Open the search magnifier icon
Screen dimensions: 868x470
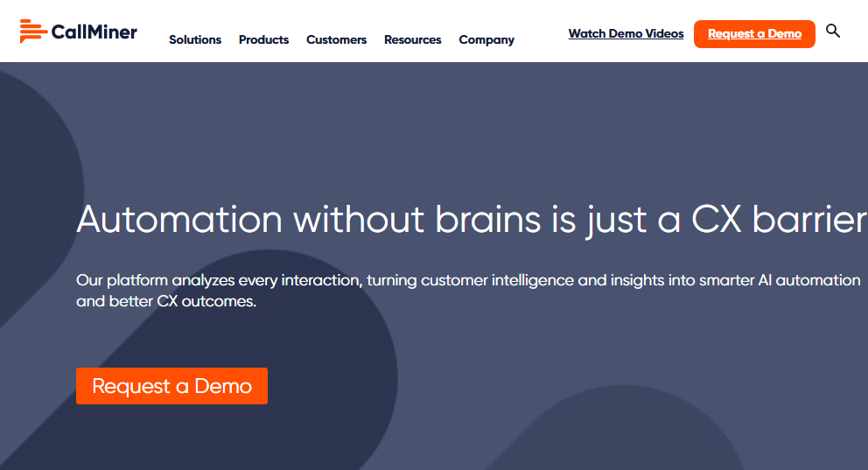833,31
